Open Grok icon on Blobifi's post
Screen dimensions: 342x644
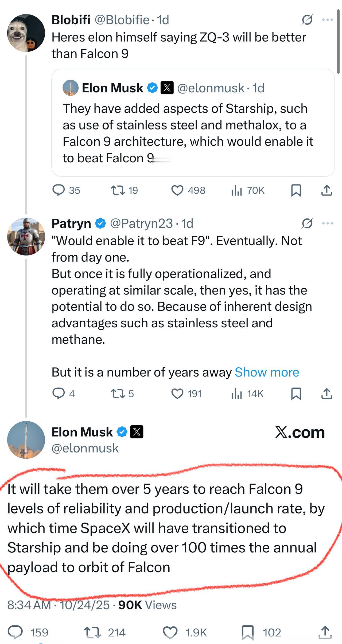(307, 20)
